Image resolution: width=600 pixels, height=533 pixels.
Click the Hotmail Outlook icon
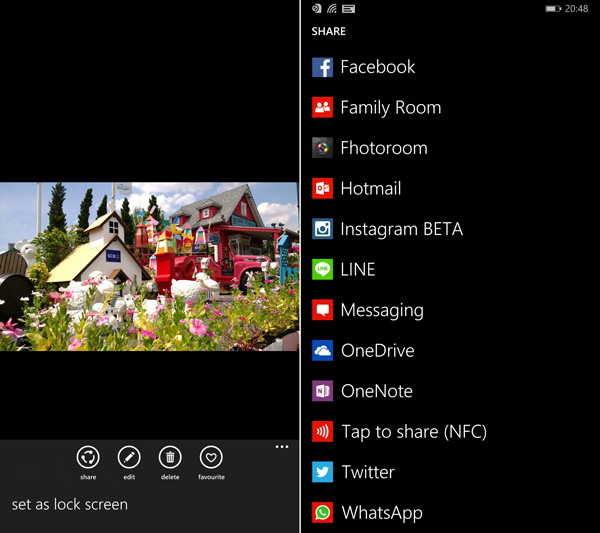click(322, 188)
